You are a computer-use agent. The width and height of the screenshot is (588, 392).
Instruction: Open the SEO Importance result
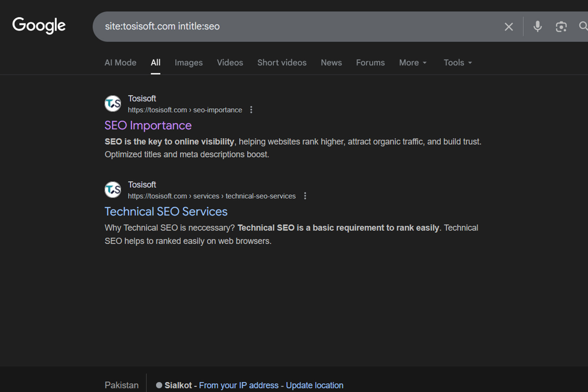point(148,125)
